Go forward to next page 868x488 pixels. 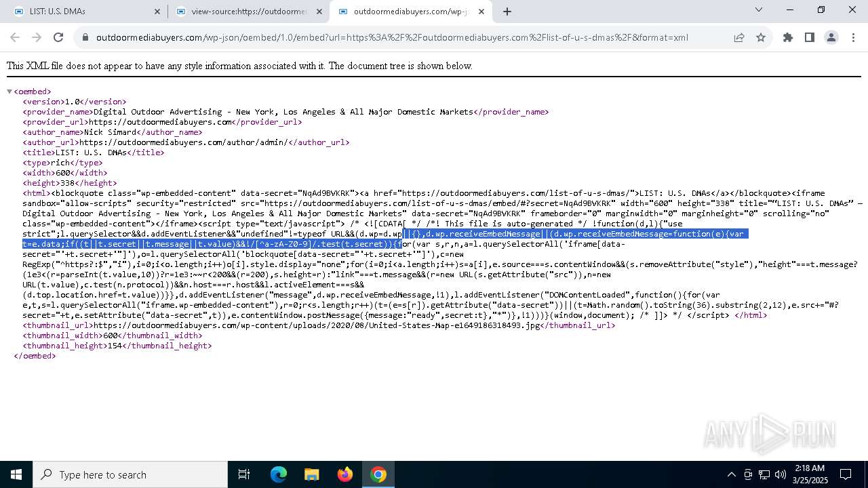(x=37, y=37)
